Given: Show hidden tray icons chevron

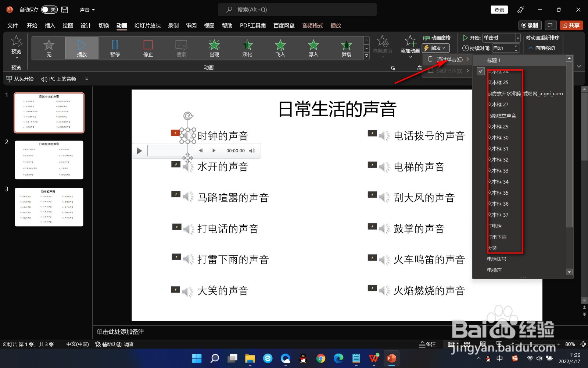Looking at the screenshot, I should click(478, 358).
